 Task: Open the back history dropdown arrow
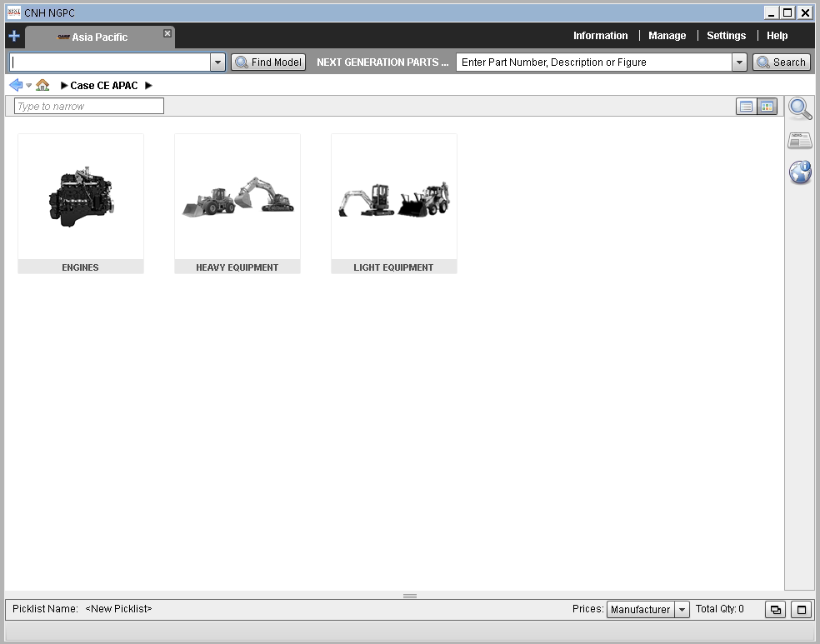(29, 85)
